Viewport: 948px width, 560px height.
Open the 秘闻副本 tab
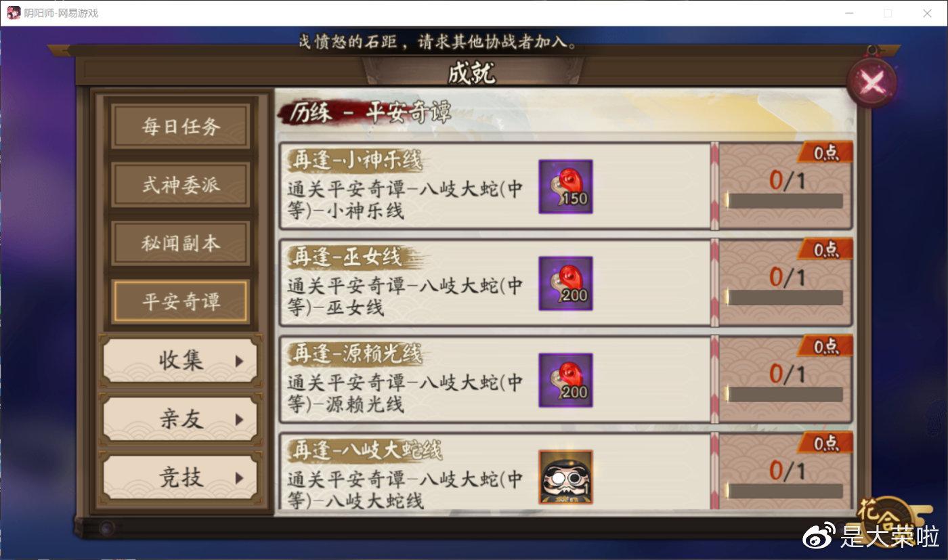[181, 244]
